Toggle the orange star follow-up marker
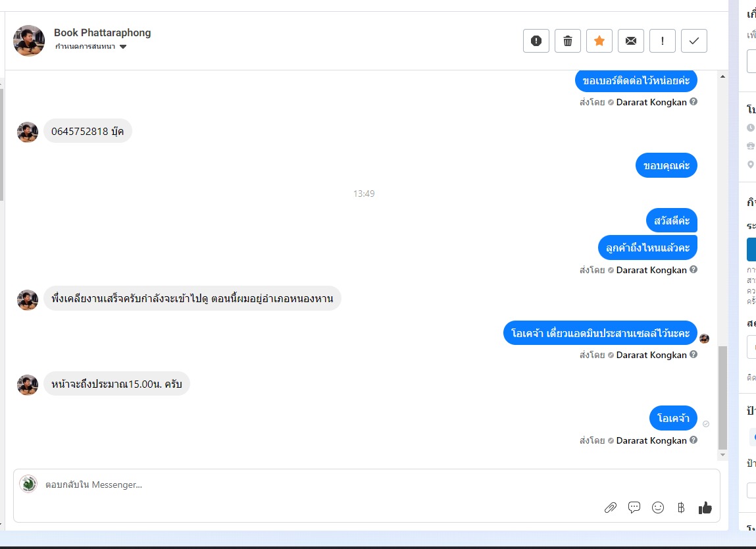 (x=599, y=41)
